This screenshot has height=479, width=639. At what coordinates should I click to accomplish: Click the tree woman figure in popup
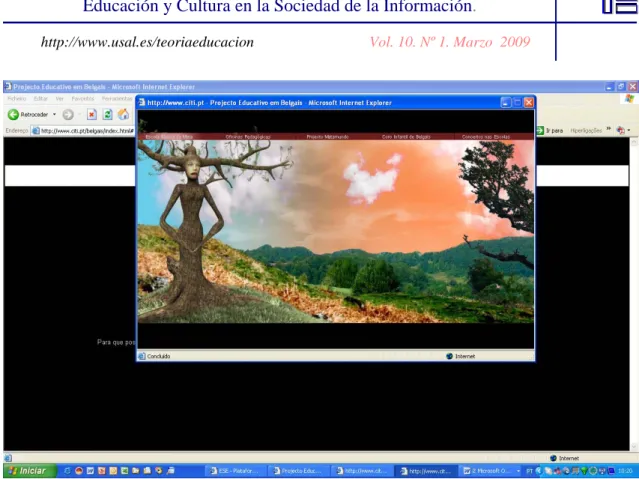[x=192, y=228]
